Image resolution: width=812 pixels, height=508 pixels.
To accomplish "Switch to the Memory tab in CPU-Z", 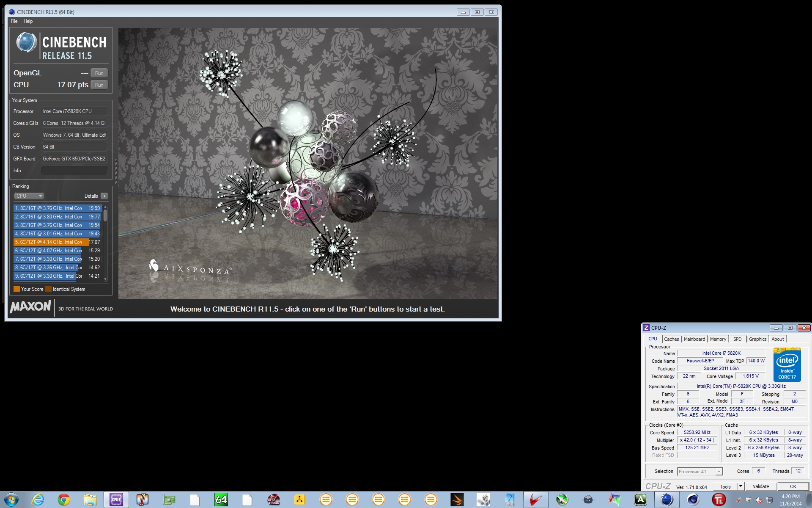I will point(718,339).
